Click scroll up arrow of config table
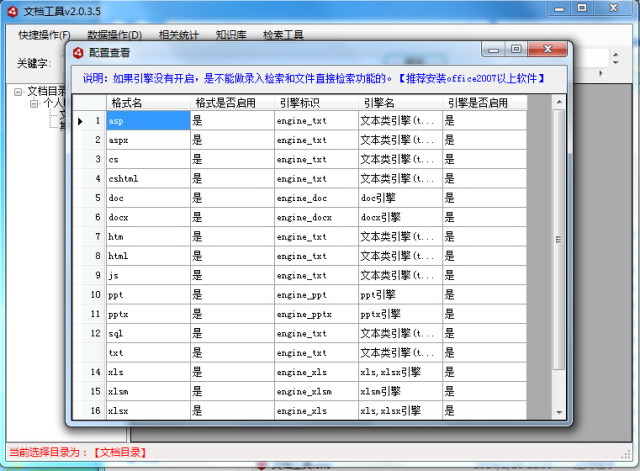Image resolution: width=640 pixels, height=471 pixels. 559,102
